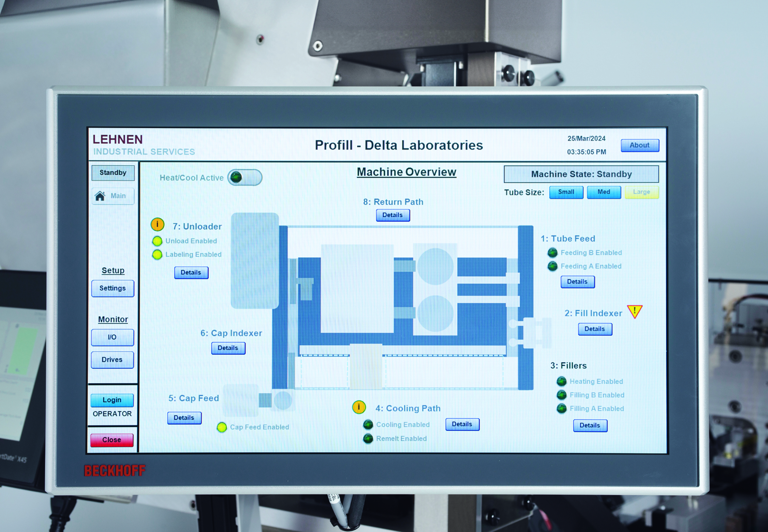Click the 6: Cap Indexer label
Viewport: 768px width, 532px height.
[231, 333]
